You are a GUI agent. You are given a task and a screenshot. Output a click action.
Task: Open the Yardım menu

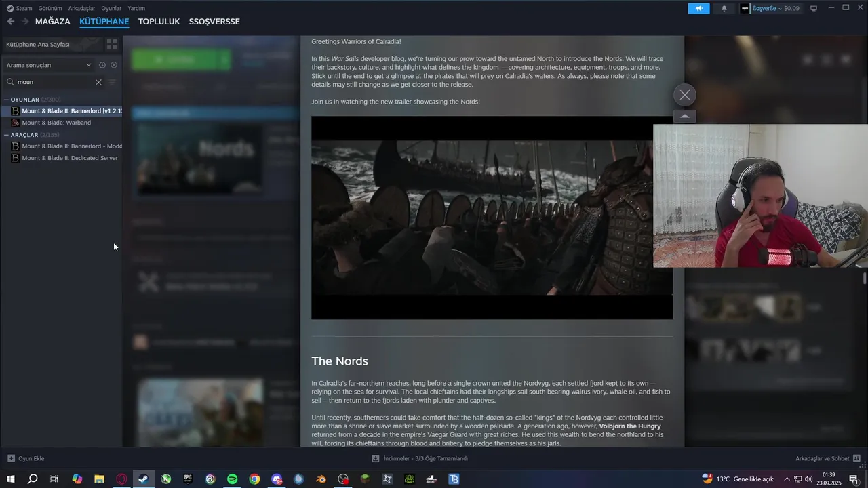[x=136, y=8]
